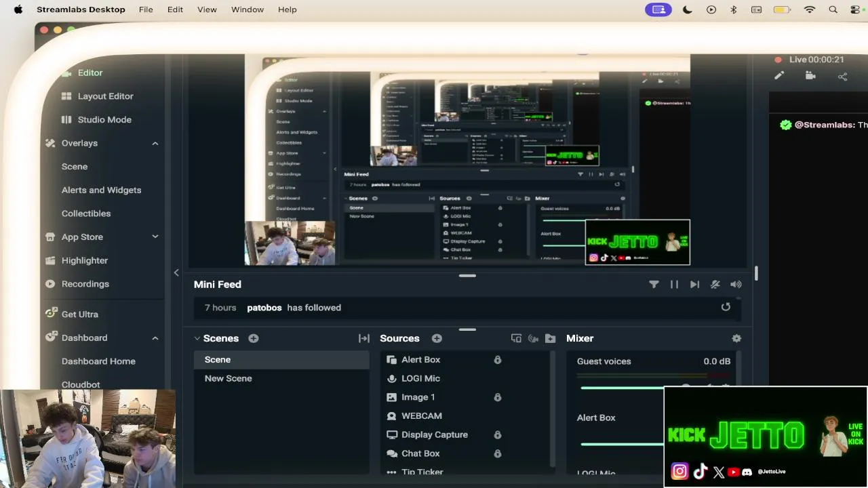
Task: Open the Window menu
Action: point(248,9)
